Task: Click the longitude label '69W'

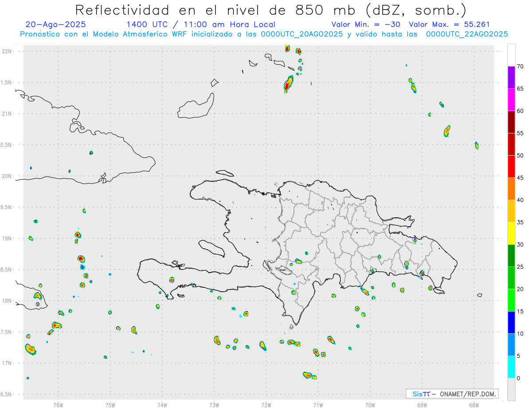Action: coord(422,405)
